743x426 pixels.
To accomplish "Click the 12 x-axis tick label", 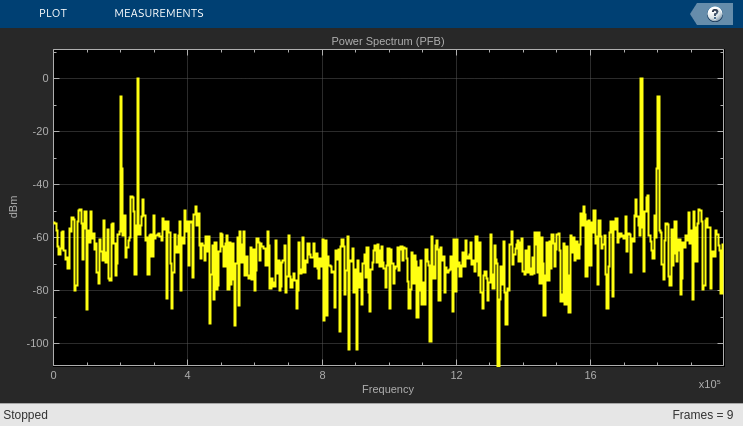I will tap(456, 375).
